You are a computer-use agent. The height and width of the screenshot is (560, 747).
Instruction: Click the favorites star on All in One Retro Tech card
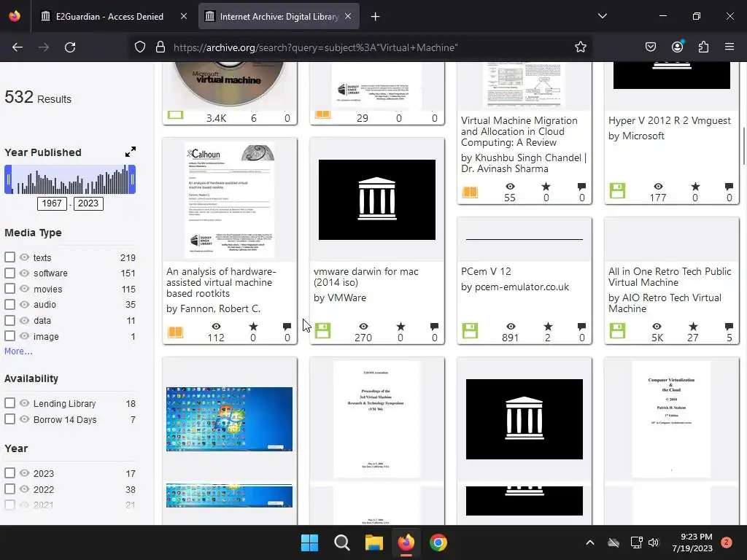(x=693, y=327)
